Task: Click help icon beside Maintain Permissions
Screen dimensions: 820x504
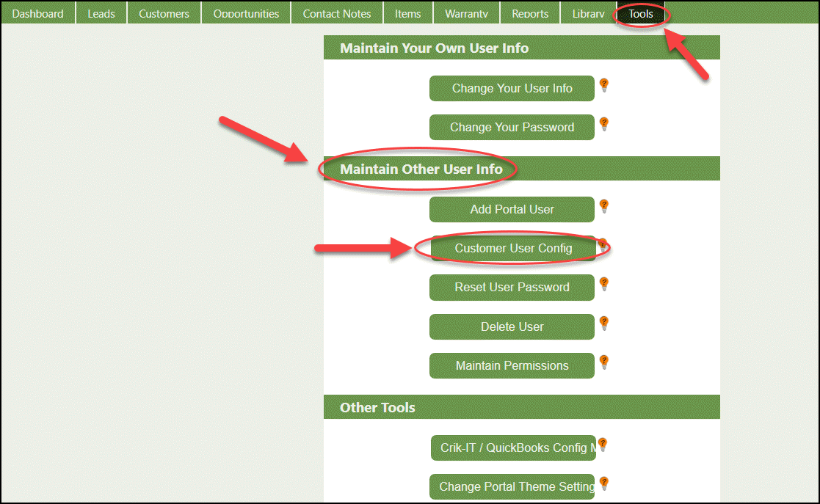Action: pos(604,362)
